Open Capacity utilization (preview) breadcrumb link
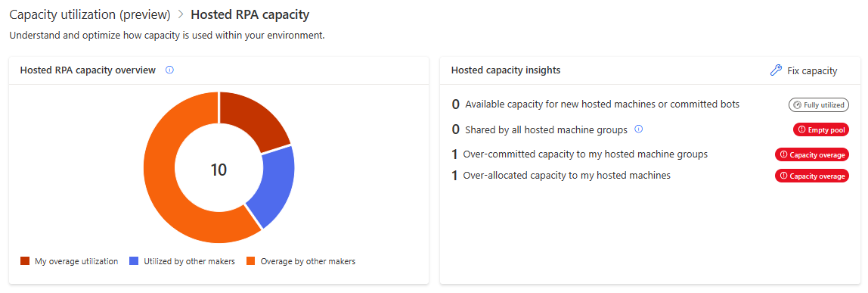The width and height of the screenshot is (868, 293). tap(90, 14)
